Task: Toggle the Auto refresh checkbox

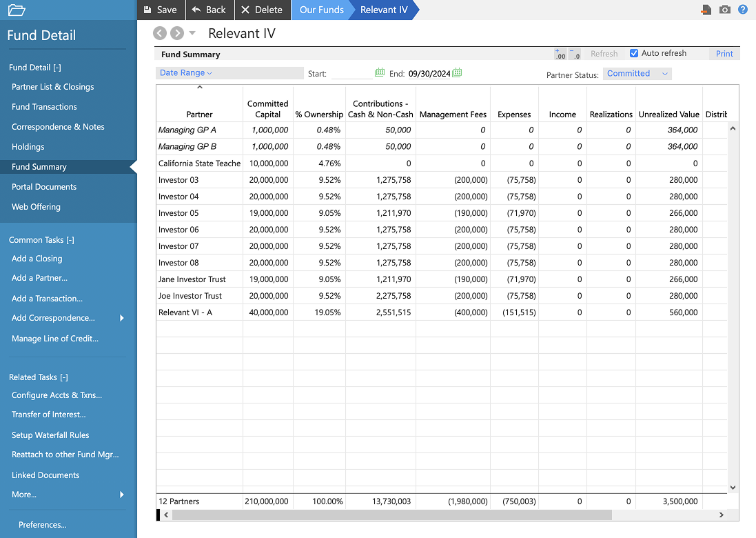Action: tap(634, 53)
